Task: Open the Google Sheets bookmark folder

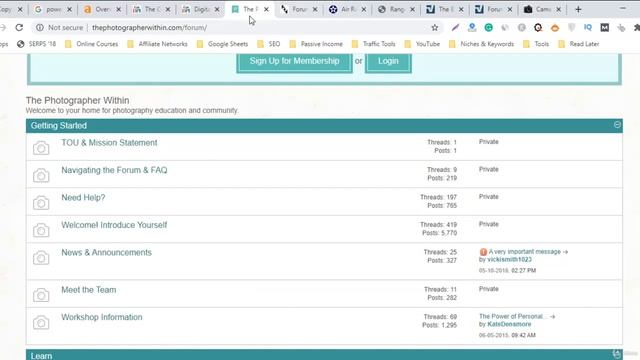Action: [222, 44]
